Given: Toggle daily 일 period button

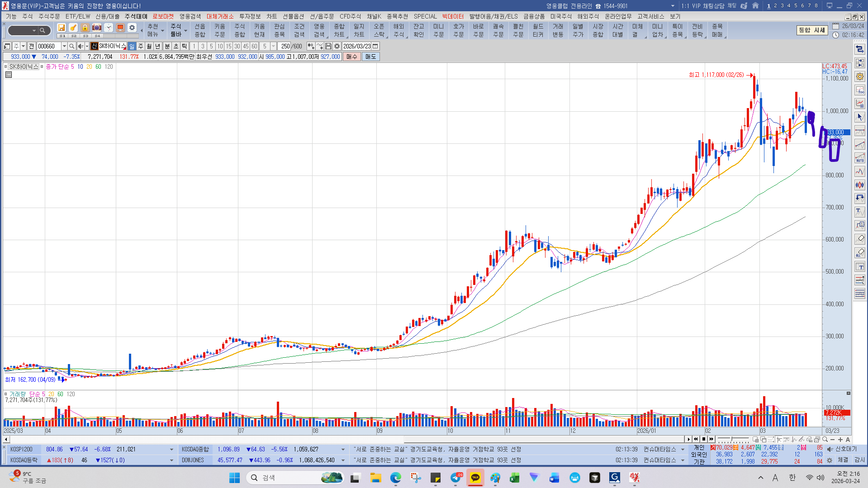Looking at the screenshot, I should [x=132, y=46].
